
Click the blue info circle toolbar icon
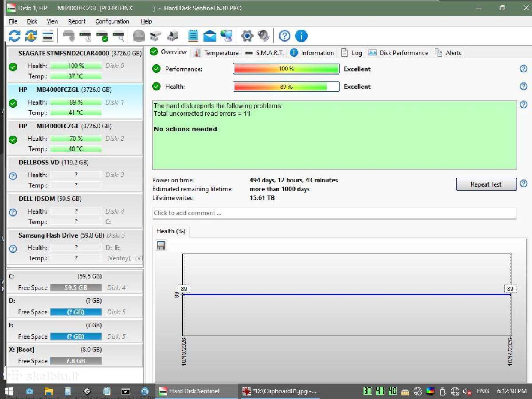coord(301,36)
